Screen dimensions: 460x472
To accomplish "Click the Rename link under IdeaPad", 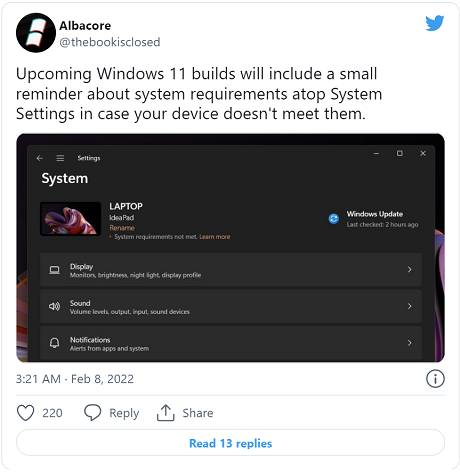I will pos(122,228).
